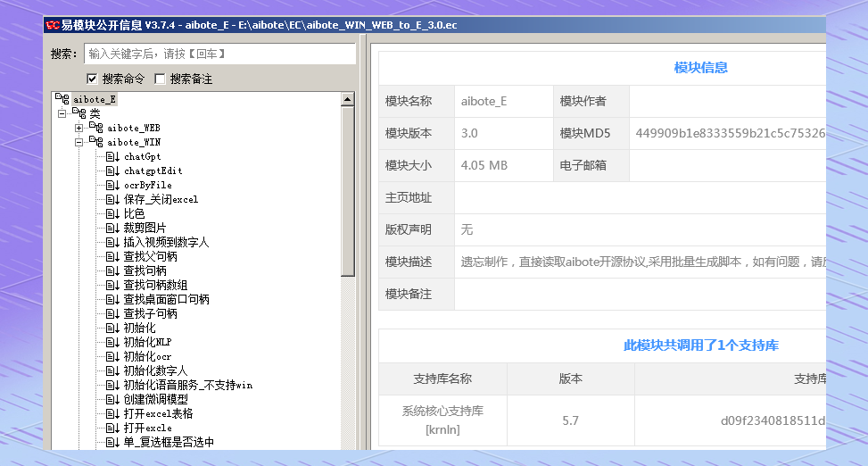Click the chatgptEdit method icon
Image resolution: width=868 pixels, height=466 pixels.
pyautogui.click(x=113, y=171)
